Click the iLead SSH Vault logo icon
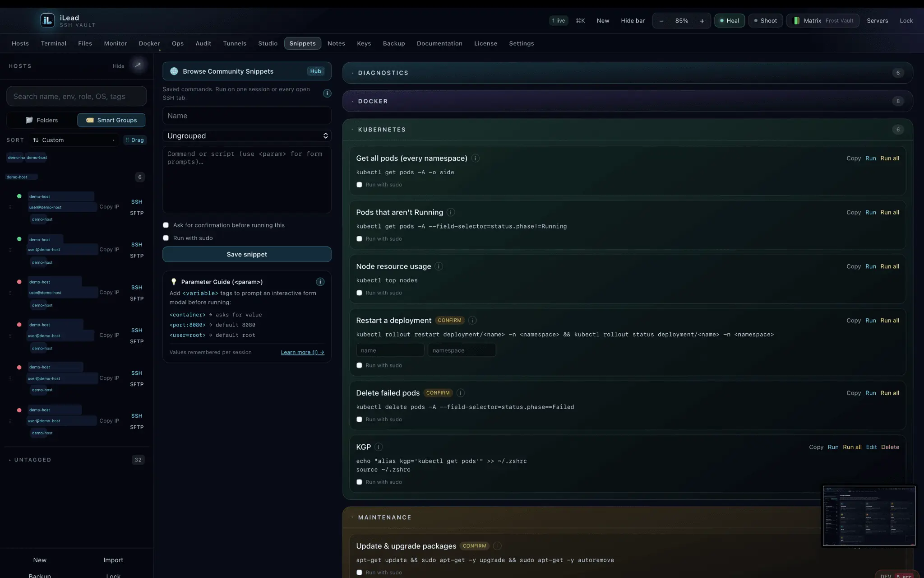 [x=47, y=20]
